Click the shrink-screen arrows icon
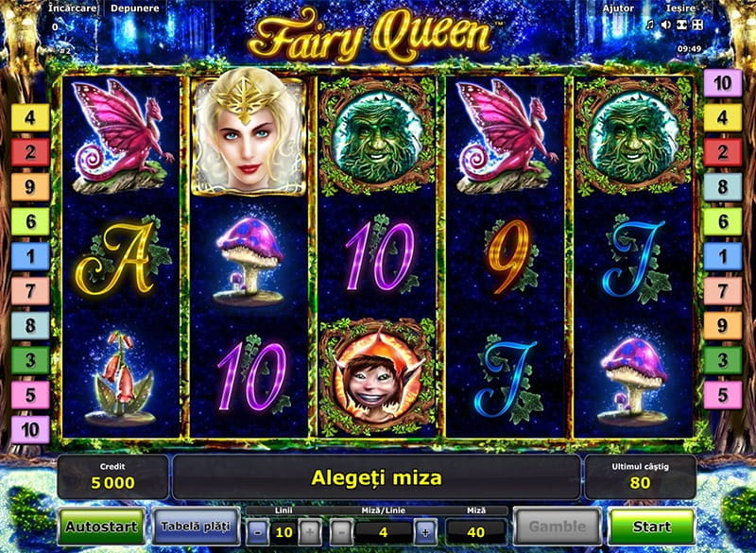This screenshot has width=756, height=553. pos(681,25)
